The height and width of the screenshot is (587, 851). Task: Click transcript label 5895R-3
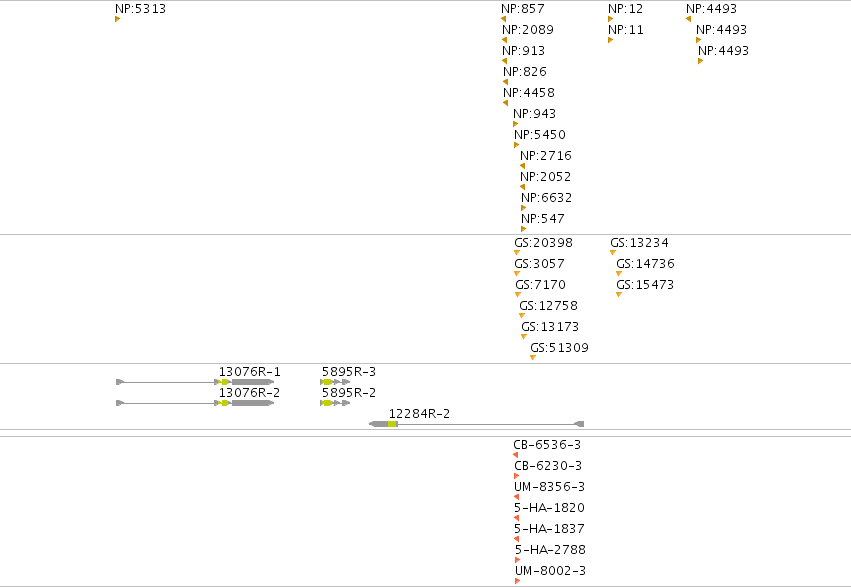pos(349,372)
